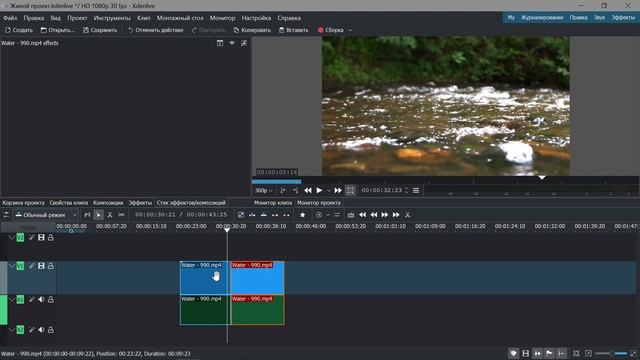The height and width of the screenshot is (360, 640).
Task: Switch to the Эффекты panel tab
Action: coord(140,202)
